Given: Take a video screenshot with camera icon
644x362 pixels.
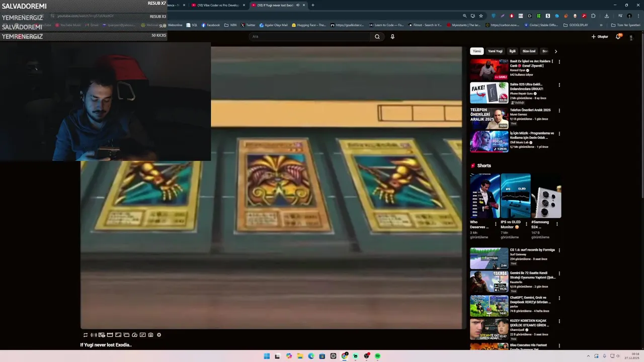Looking at the screenshot, I should coord(150,335).
